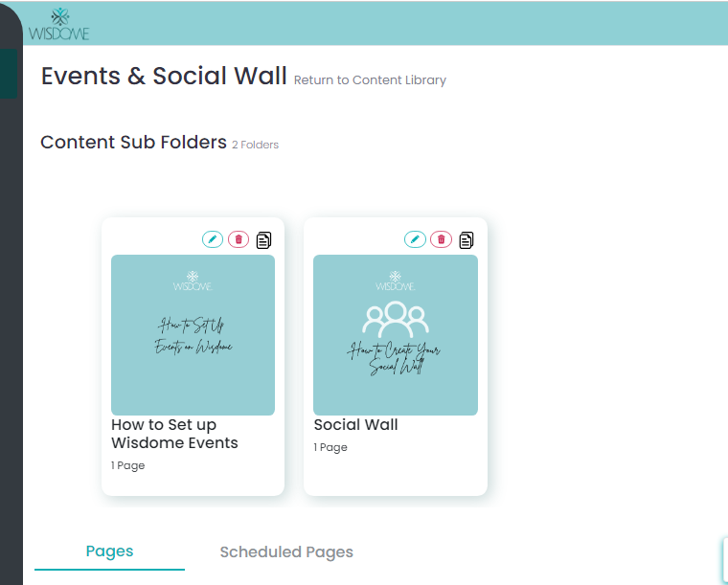
Task: Edit the Social Wall folder with the pencil icon
Action: click(x=415, y=239)
